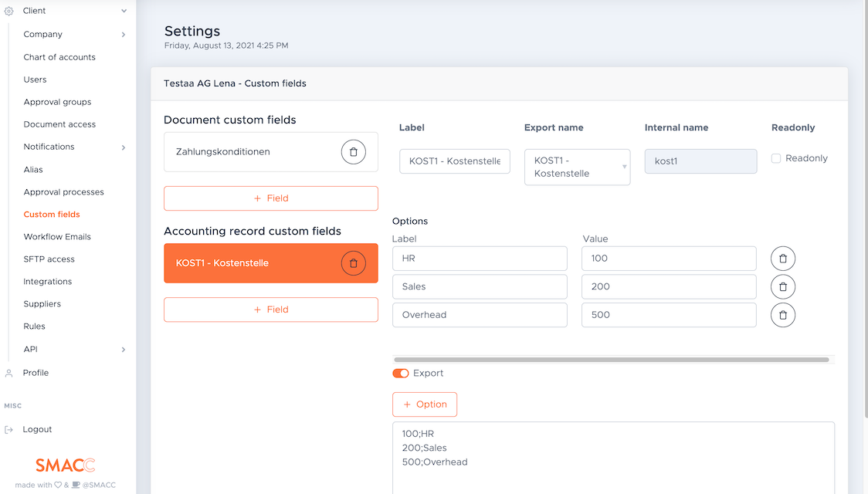The height and width of the screenshot is (494, 868).
Task: Open SFTP access settings
Action: tap(49, 259)
